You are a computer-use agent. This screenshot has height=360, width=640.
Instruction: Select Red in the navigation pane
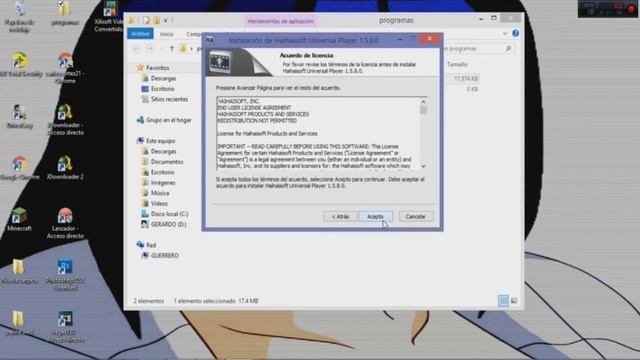(x=151, y=245)
